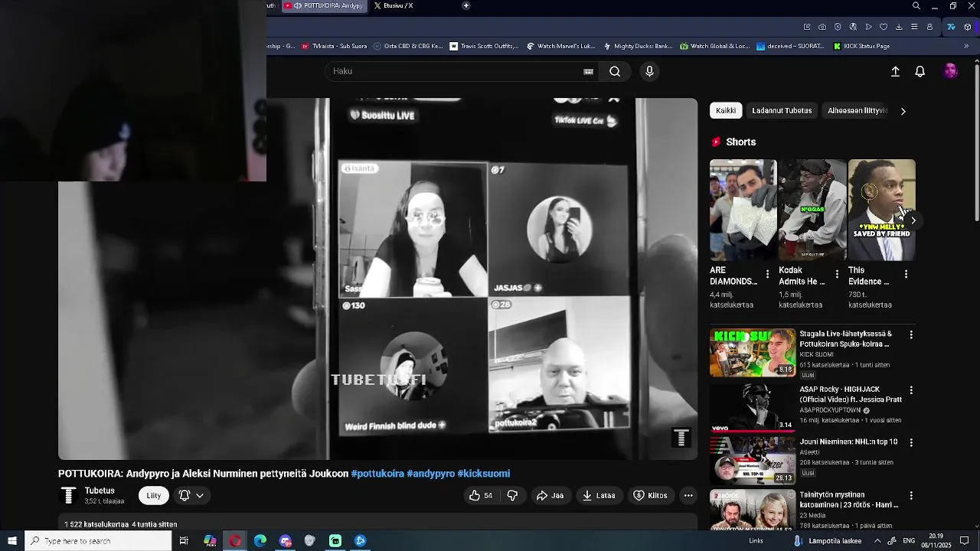The width and height of the screenshot is (980, 551).
Task: Open the Windows Start menu
Action: click(x=12, y=541)
